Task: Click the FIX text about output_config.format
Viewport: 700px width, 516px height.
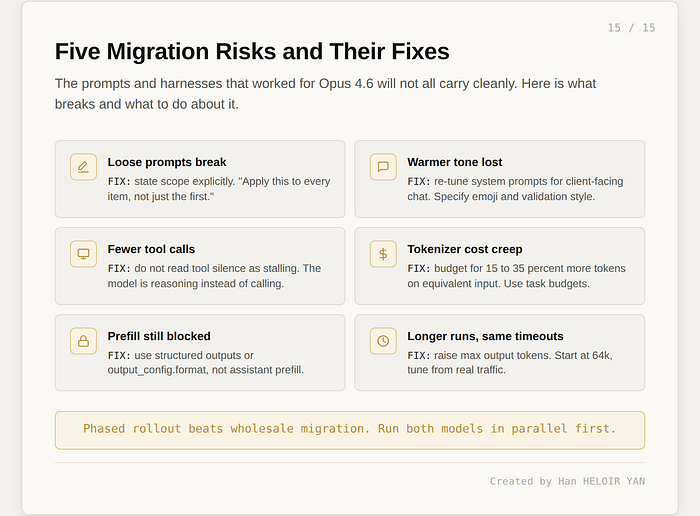Action: [x=205, y=362]
